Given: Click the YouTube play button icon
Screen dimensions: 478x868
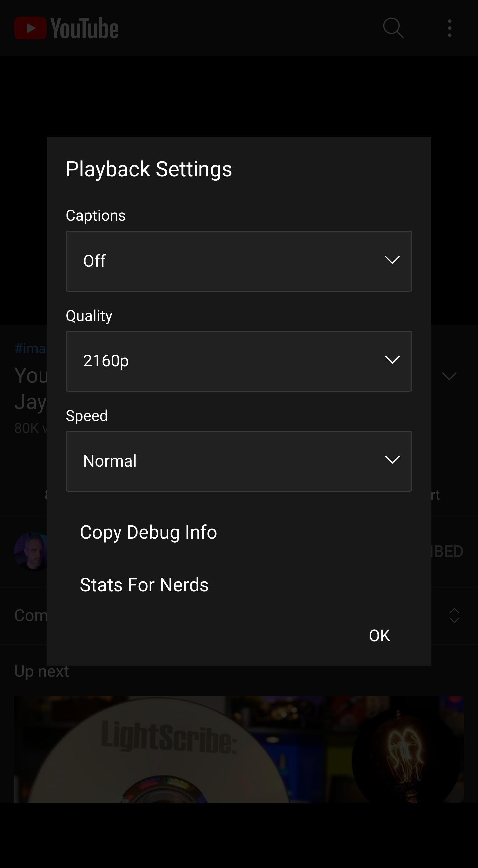Looking at the screenshot, I should tap(30, 29).
